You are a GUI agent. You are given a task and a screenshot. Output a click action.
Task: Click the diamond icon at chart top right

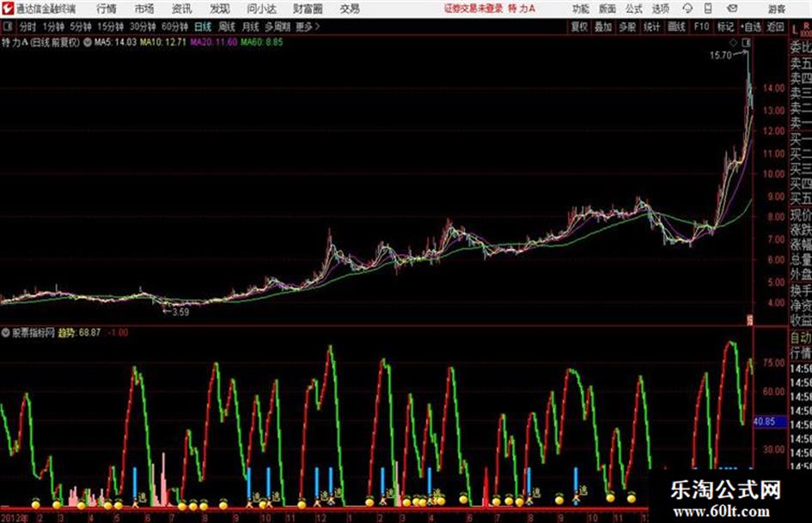tap(733, 42)
